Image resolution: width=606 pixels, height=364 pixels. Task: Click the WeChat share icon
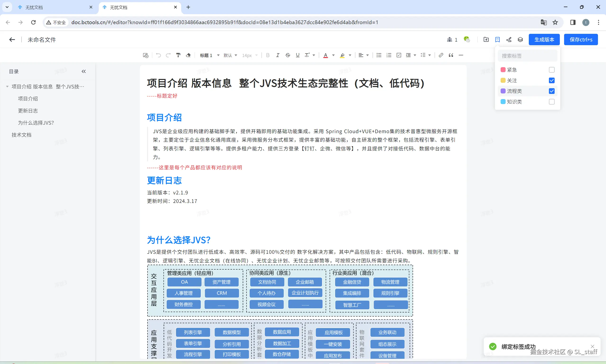tap(467, 39)
